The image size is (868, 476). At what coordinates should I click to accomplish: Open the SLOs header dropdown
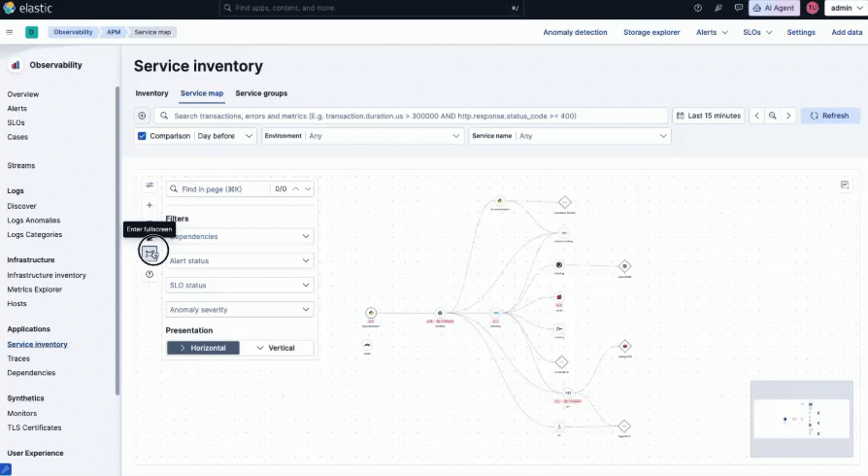click(x=757, y=32)
